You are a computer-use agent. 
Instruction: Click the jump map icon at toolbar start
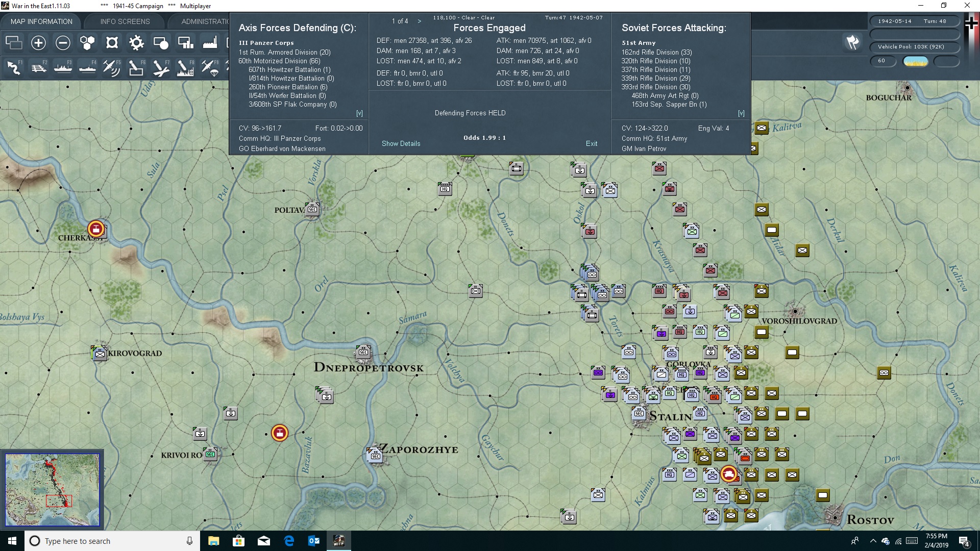(x=14, y=43)
